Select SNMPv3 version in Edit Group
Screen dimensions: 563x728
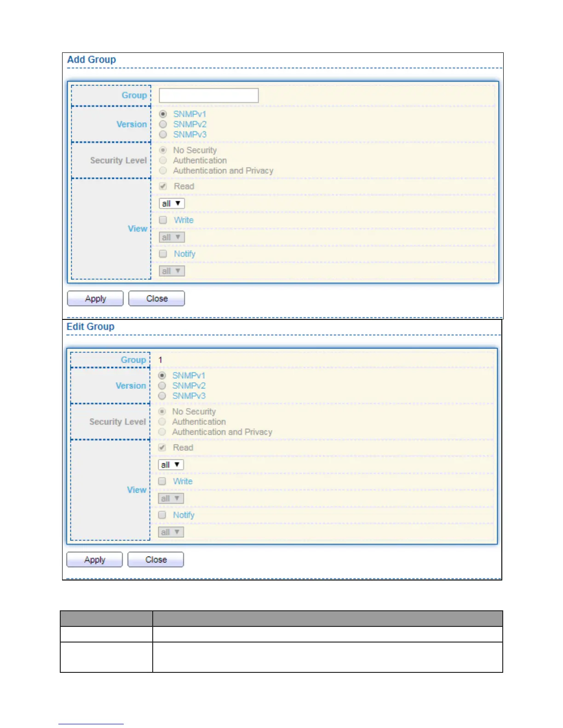point(162,396)
